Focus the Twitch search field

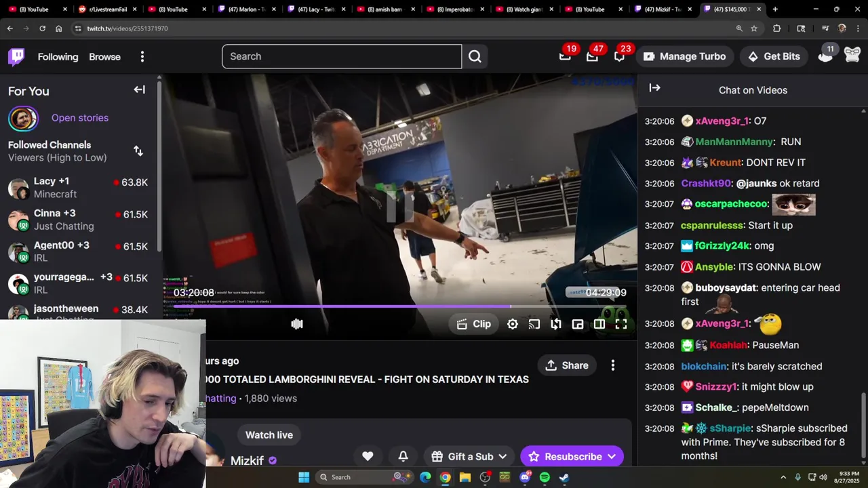click(342, 56)
